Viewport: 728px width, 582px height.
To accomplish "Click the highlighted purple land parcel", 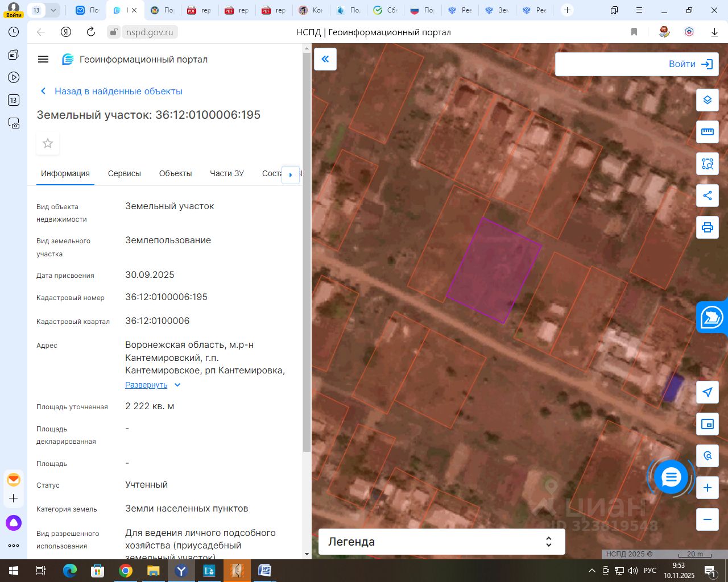I will pyautogui.click(x=493, y=272).
